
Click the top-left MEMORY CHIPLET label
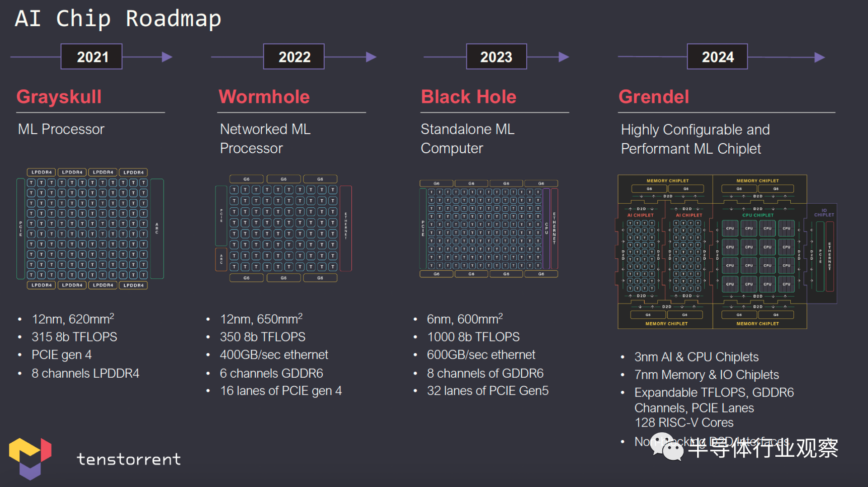[x=668, y=181]
